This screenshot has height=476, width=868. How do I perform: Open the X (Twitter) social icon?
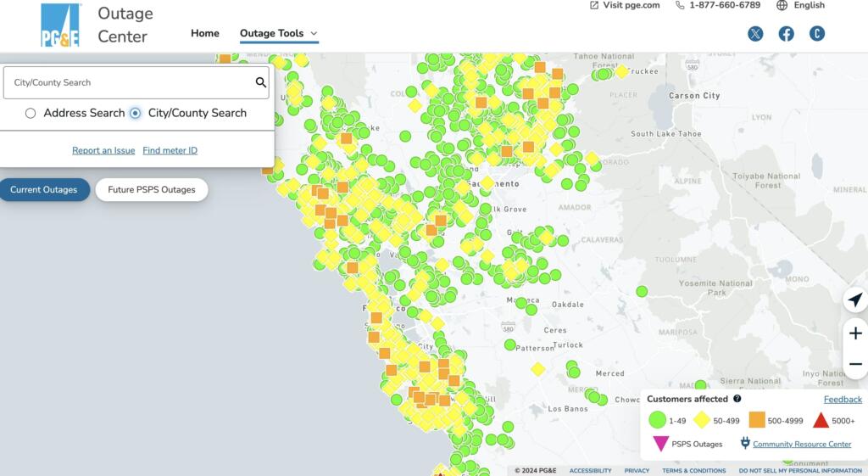(755, 34)
